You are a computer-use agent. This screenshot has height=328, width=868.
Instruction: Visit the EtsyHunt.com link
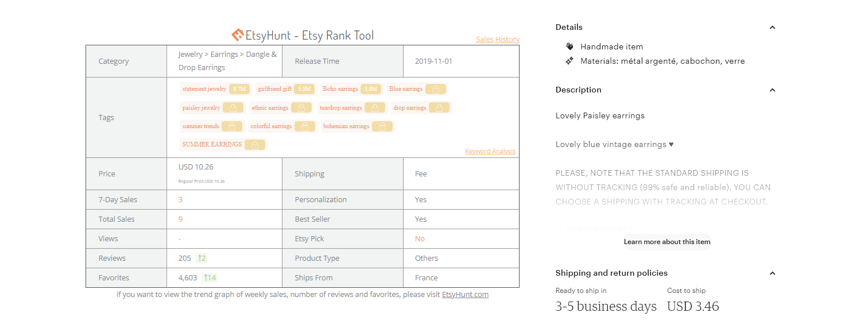[465, 295]
